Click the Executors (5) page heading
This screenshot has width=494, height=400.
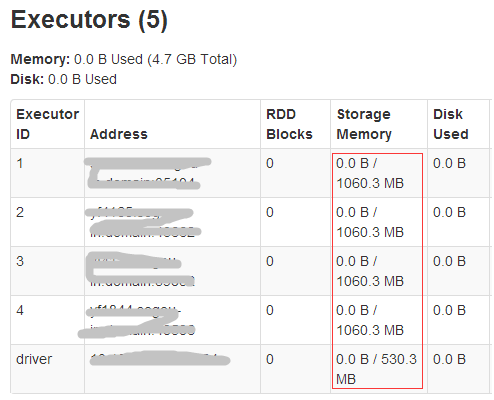point(89,20)
